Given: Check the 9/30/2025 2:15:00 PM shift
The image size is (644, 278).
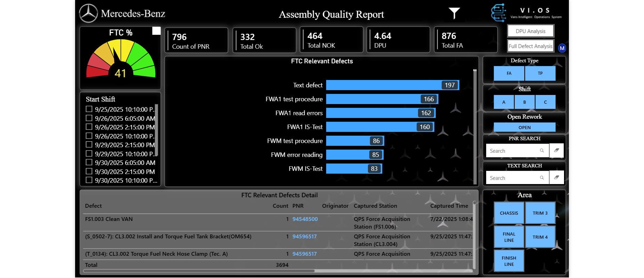Looking at the screenshot, I should 89,172.
